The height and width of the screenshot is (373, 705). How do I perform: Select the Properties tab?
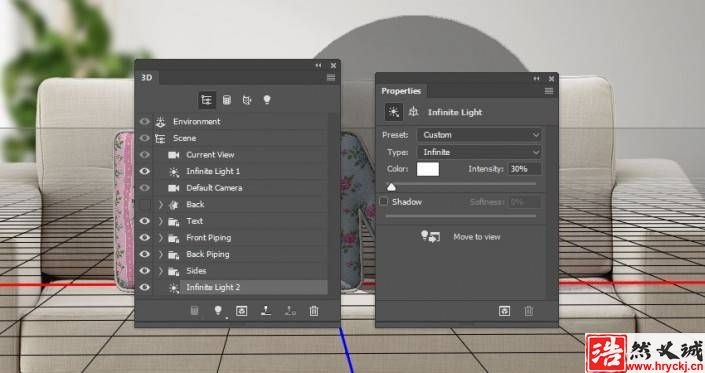[401, 91]
